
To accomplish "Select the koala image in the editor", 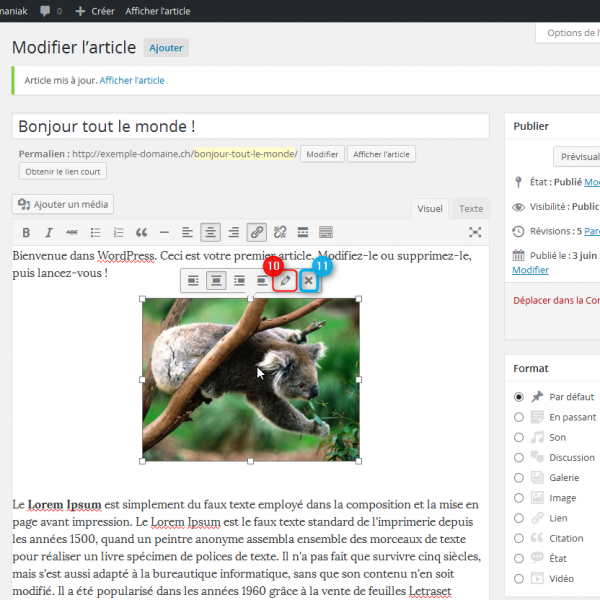I will point(250,379).
